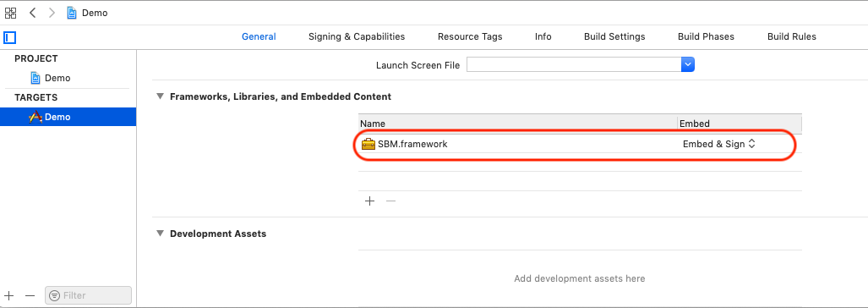Open the Signing & Capabilities tab
868x308 pixels.
coord(357,36)
